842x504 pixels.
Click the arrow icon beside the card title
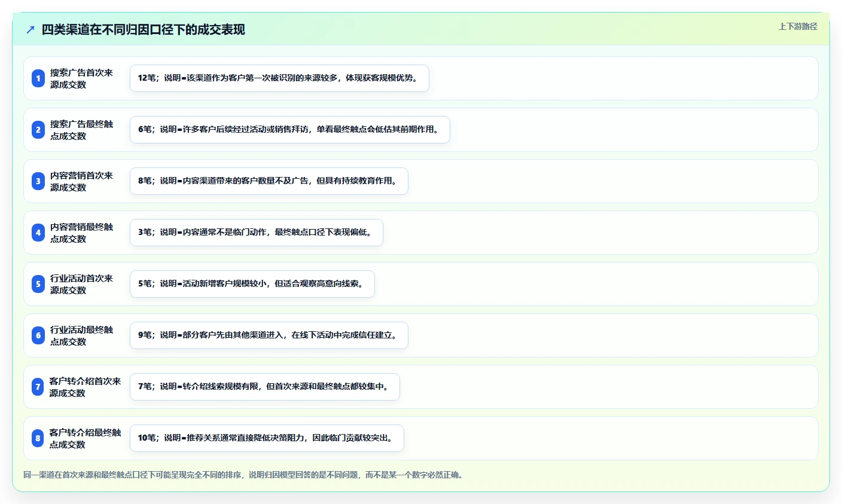[30, 29]
